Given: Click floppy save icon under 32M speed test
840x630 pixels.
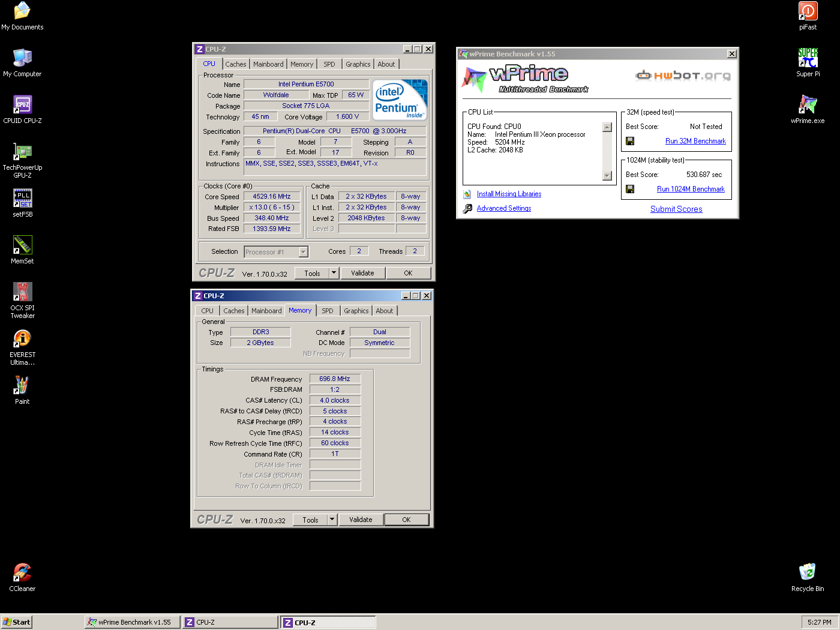Looking at the screenshot, I should click(630, 141).
